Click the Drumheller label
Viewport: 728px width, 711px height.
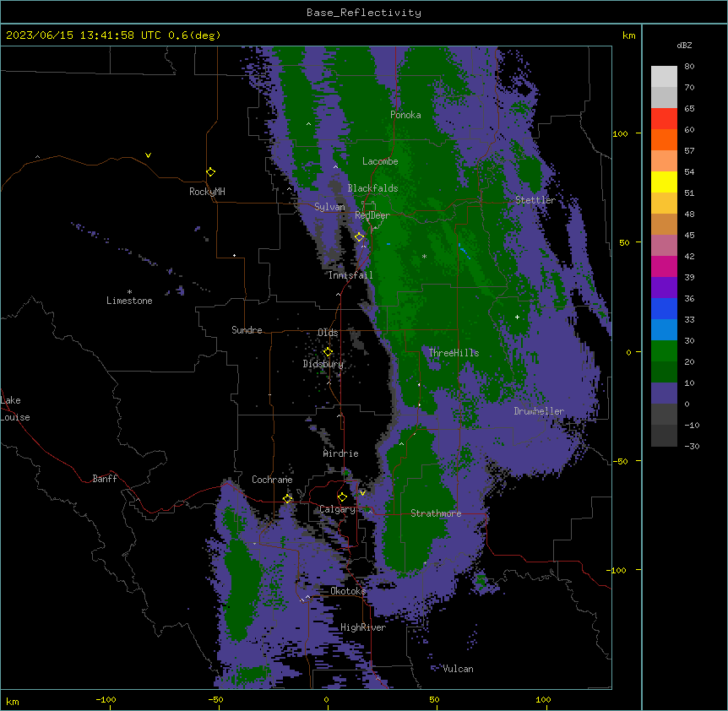539,411
